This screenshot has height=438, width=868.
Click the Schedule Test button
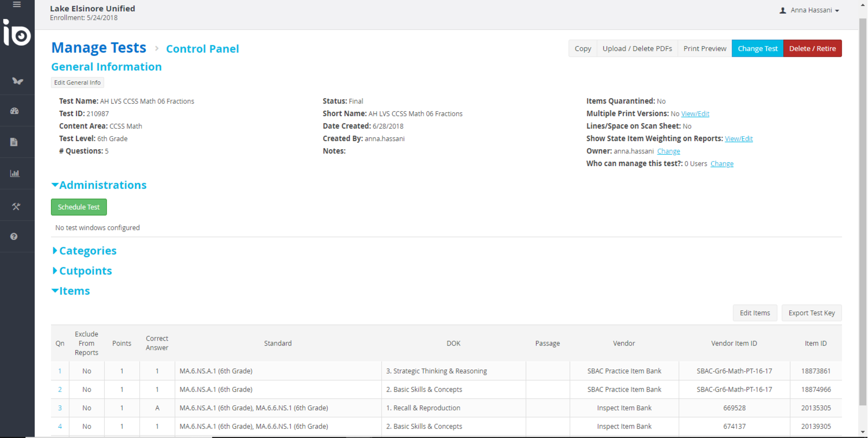tap(79, 207)
